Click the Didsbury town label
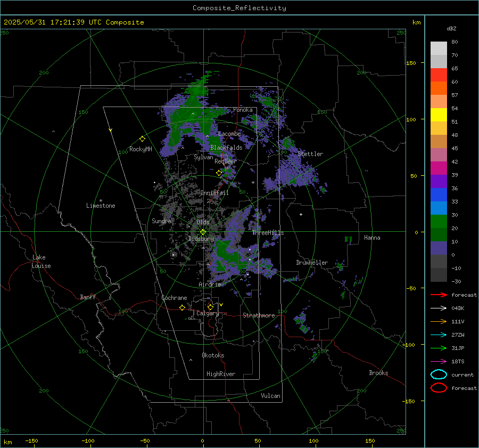The width and height of the screenshot is (479, 448). coord(201,239)
